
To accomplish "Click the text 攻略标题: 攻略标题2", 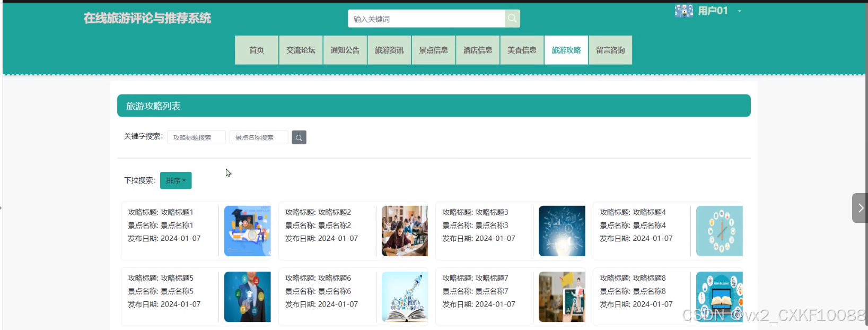I will click(x=318, y=212).
